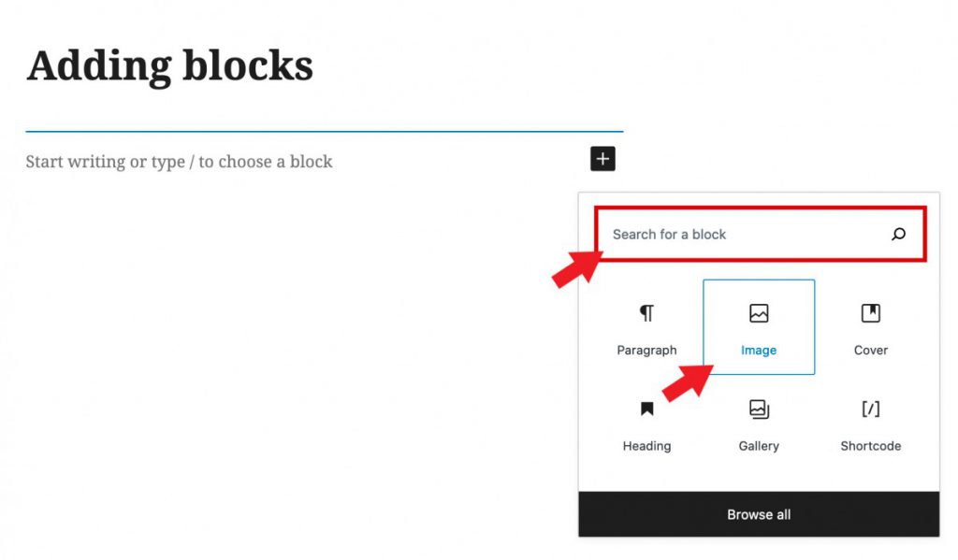Screen dimensions: 958x560
Task: Click the 'Cover' text label
Action: point(871,350)
